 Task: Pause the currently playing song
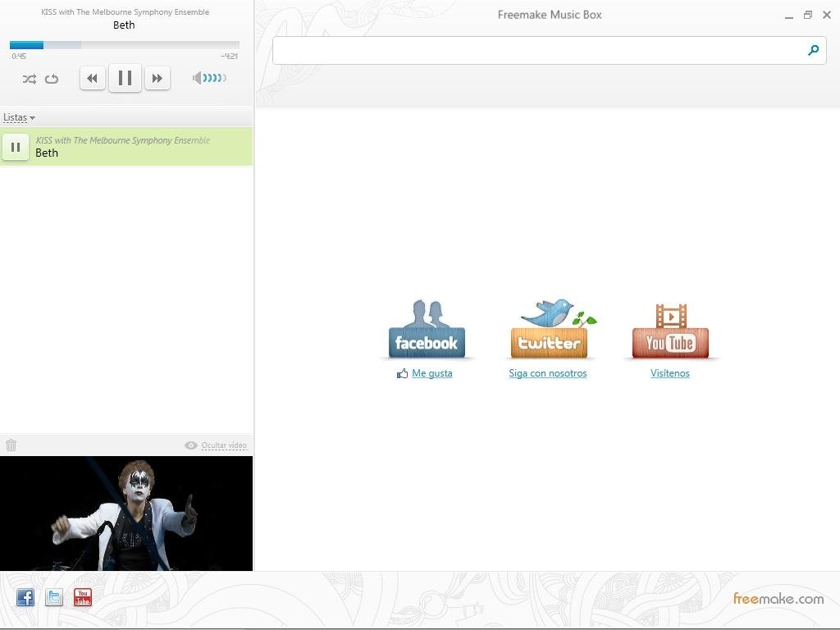point(125,78)
